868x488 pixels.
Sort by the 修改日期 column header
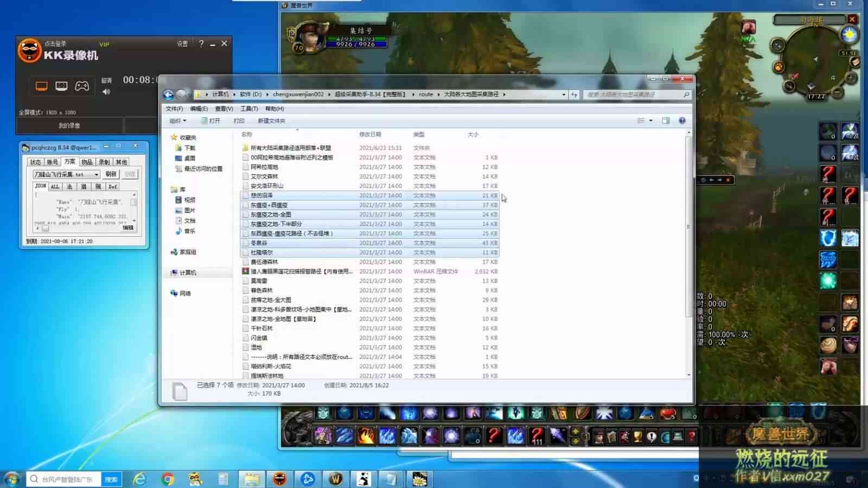[370, 134]
